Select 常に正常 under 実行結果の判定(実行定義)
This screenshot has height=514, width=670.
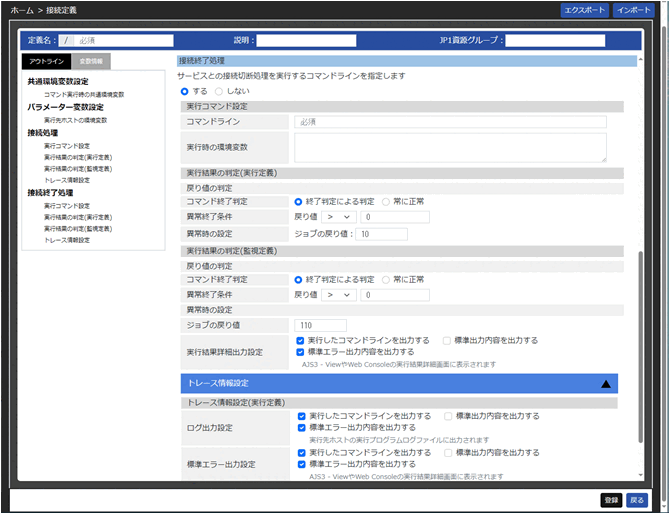[386, 201]
